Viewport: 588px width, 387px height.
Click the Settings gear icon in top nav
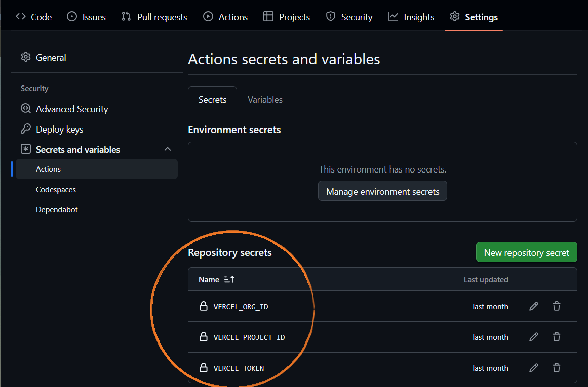[x=454, y=17]
